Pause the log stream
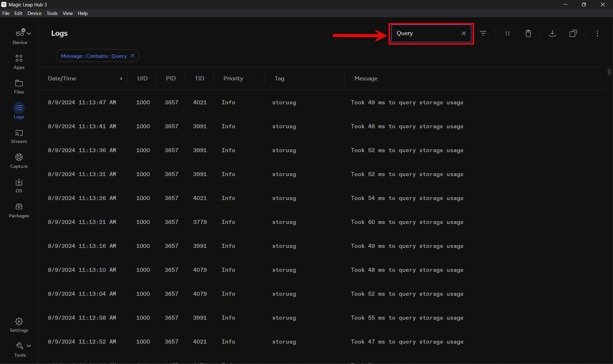The image size is (613, 364). (x=507, y=33)
